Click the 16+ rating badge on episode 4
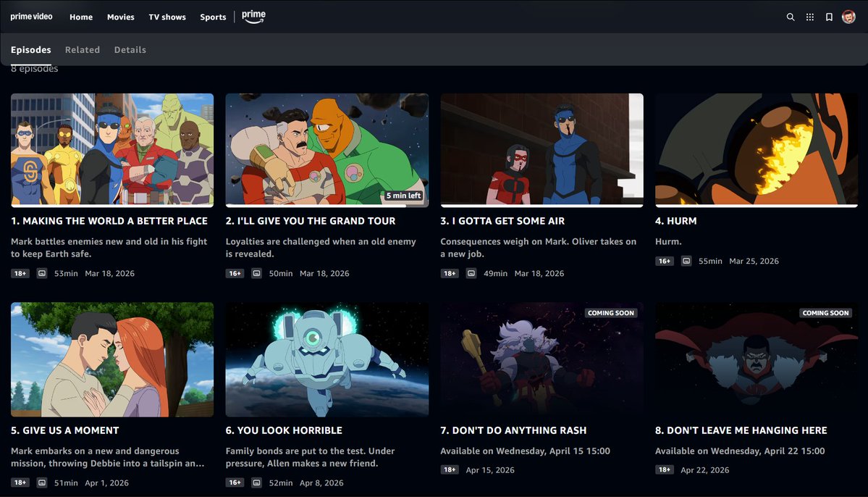 click(x=665, y=261)
